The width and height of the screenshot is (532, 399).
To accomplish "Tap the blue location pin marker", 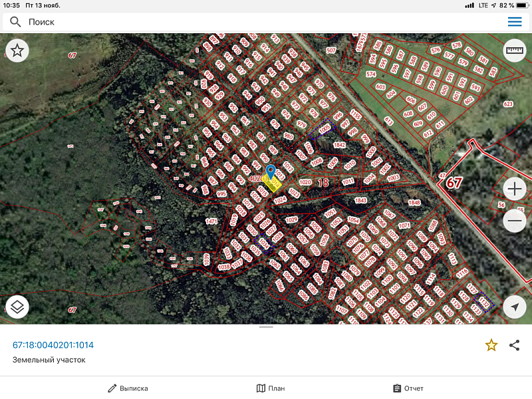I will [270, 172].
